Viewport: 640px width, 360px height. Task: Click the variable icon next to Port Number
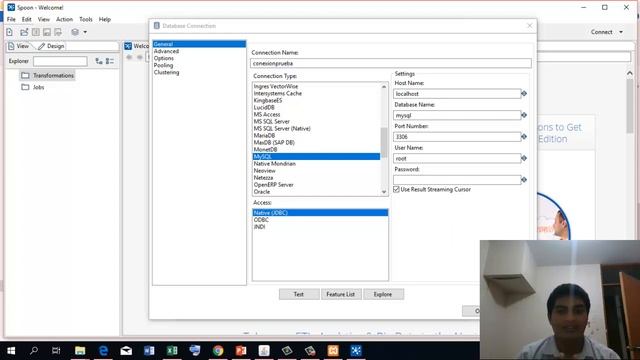tap(524, 137)
